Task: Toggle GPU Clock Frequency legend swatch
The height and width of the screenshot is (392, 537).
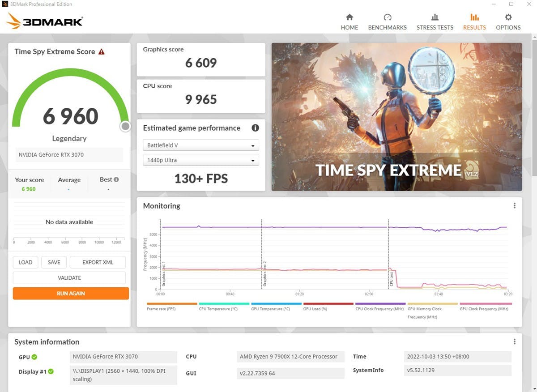Action: tap(486, 303)
